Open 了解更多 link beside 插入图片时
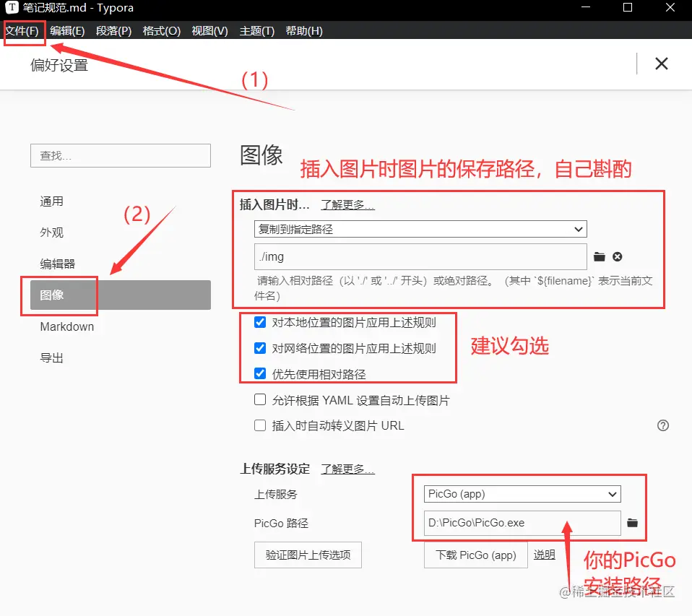Viewport: 692px width, 616px height. tap(347, 205)
